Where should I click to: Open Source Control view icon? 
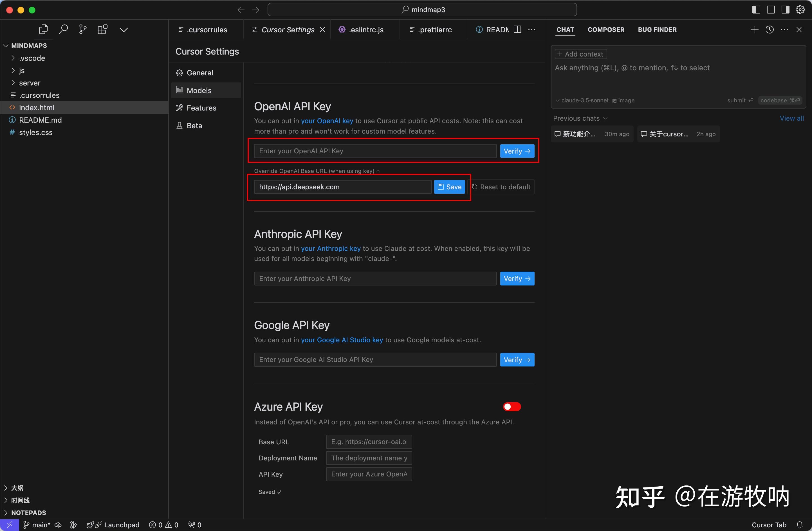click(82, 30)
